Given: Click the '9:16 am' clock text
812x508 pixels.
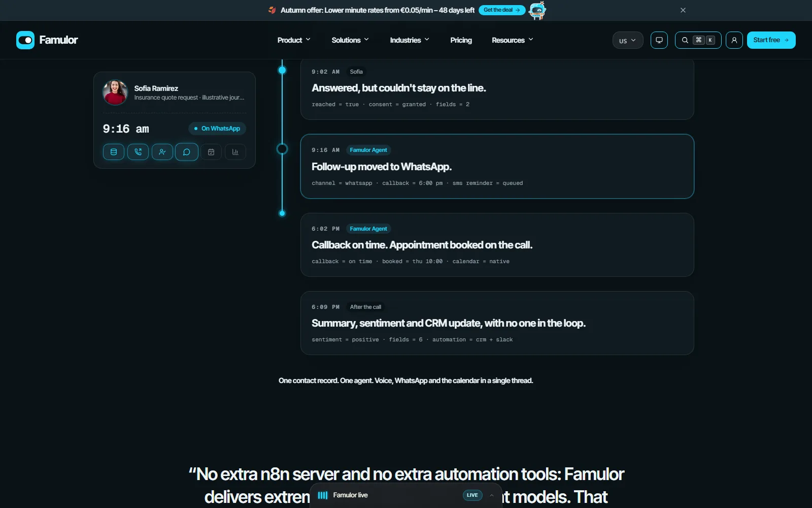Looking at the screenshot, I should [126, 129].
